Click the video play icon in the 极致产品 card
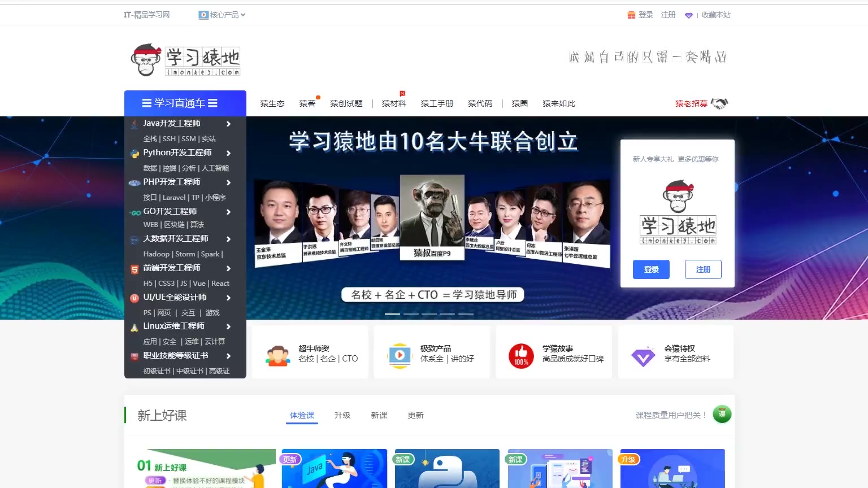This screenshot has width=868, height=488. tap(400, 356)
